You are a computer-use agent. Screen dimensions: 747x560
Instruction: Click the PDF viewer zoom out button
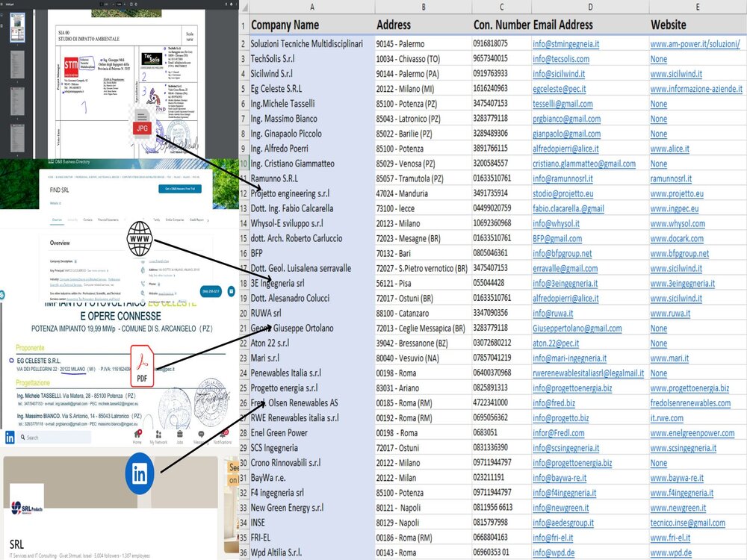coord(112,4)
